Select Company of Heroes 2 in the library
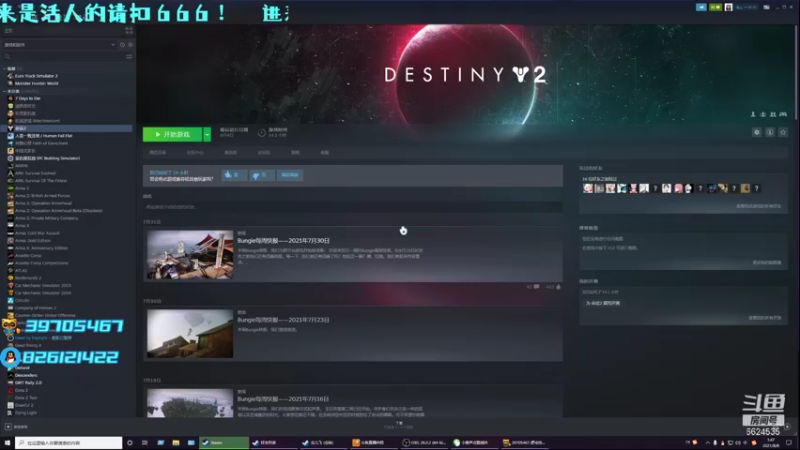Viewport: 800px width, 450px height. [34, 308]
